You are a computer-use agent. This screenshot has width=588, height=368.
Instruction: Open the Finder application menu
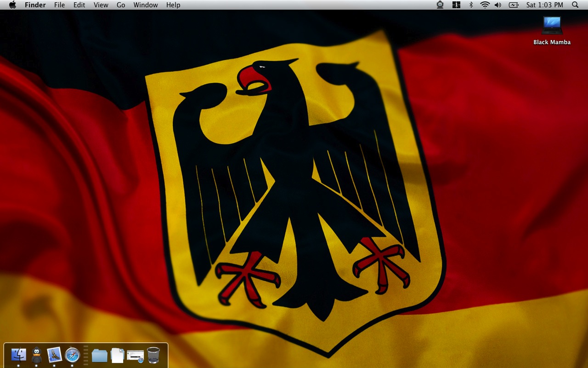pos(35,5)
